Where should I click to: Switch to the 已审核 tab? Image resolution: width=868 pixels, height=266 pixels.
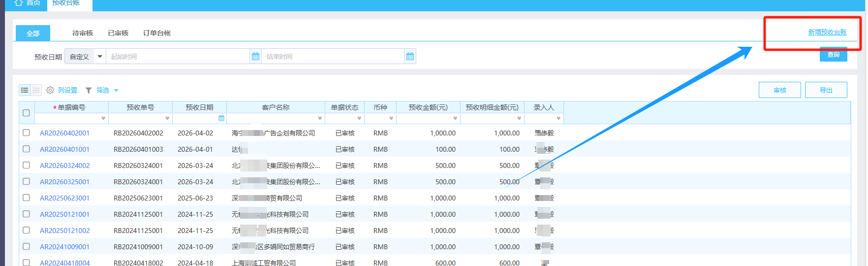click(x=118, y=33)
